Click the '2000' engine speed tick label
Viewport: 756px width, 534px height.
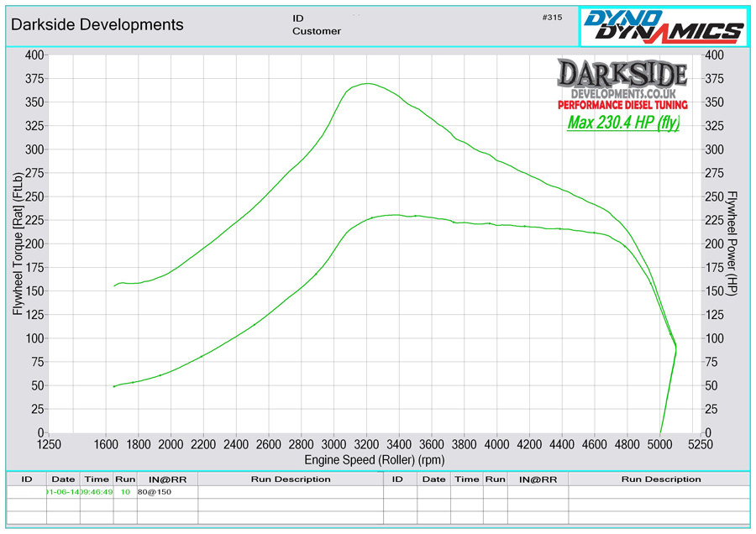(x=171, y=444)
